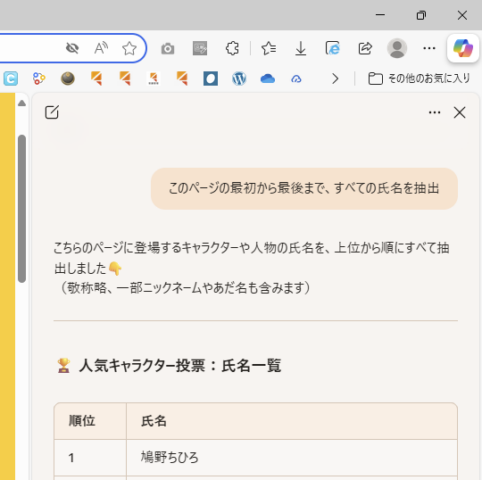Toggle tracking prevention eye icon
The width and height of the screenshot is (482, 480).
point(72,48)
